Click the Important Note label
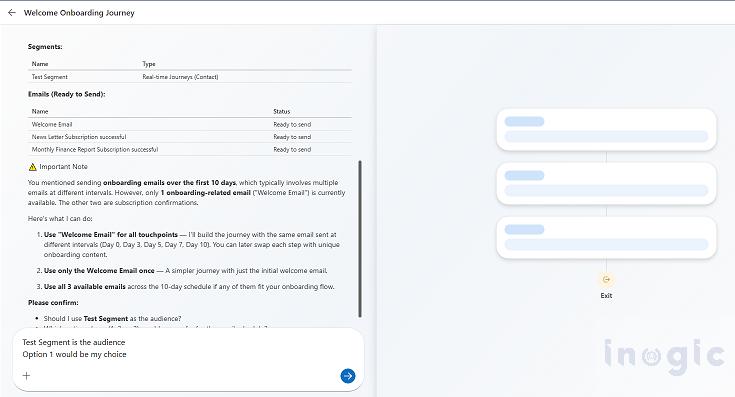 [63, 167]
